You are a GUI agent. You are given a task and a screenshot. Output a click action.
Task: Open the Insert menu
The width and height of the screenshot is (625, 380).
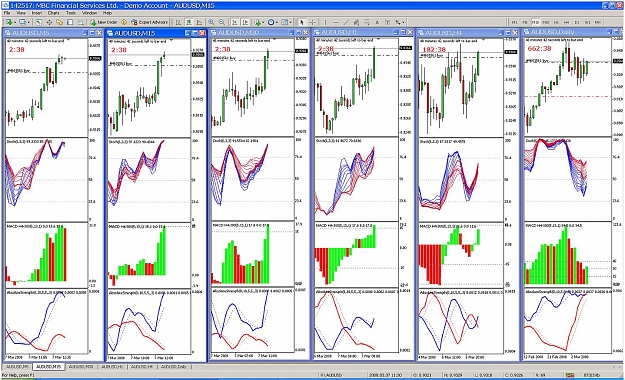[37, 13]
